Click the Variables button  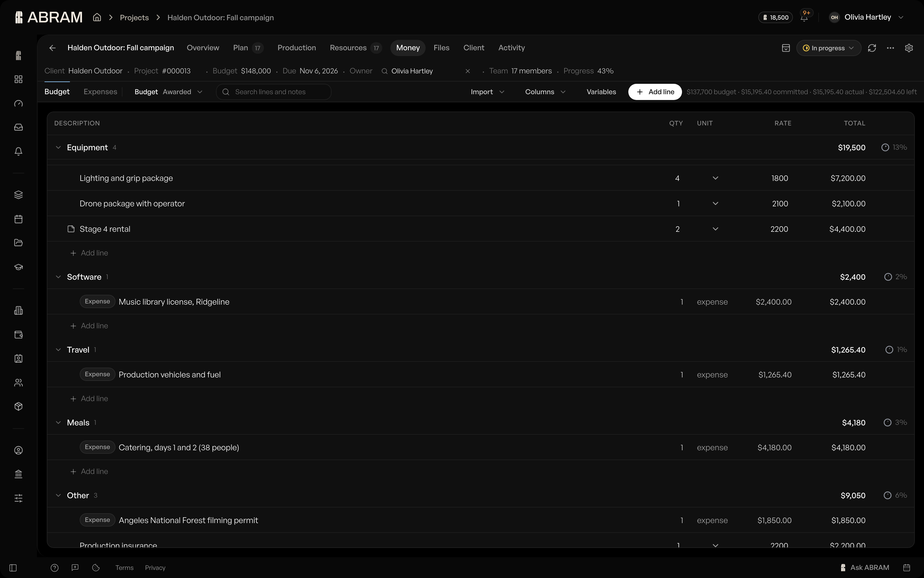(601, 92)
